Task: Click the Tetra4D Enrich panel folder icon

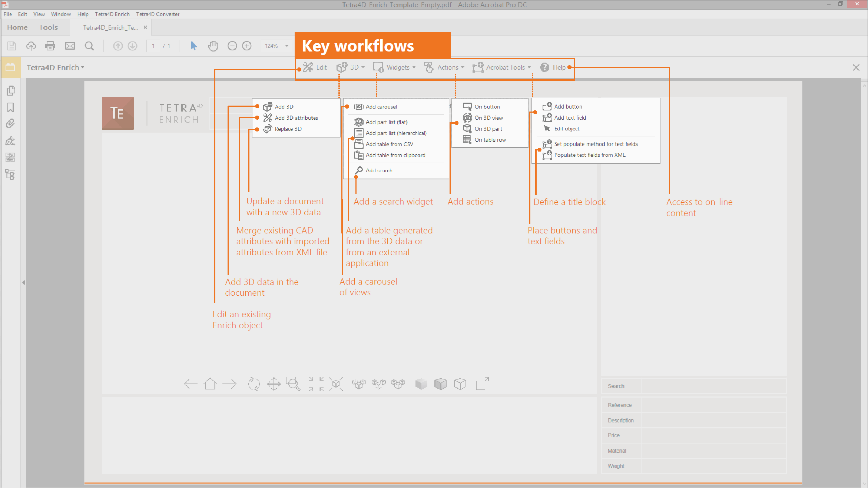Action: (x=10, y=67)
